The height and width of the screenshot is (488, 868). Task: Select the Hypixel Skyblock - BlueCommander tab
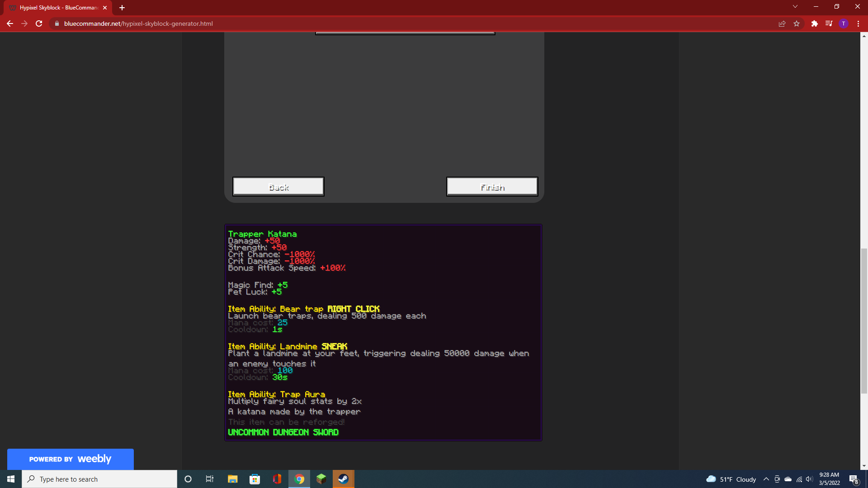coord(58,8)
